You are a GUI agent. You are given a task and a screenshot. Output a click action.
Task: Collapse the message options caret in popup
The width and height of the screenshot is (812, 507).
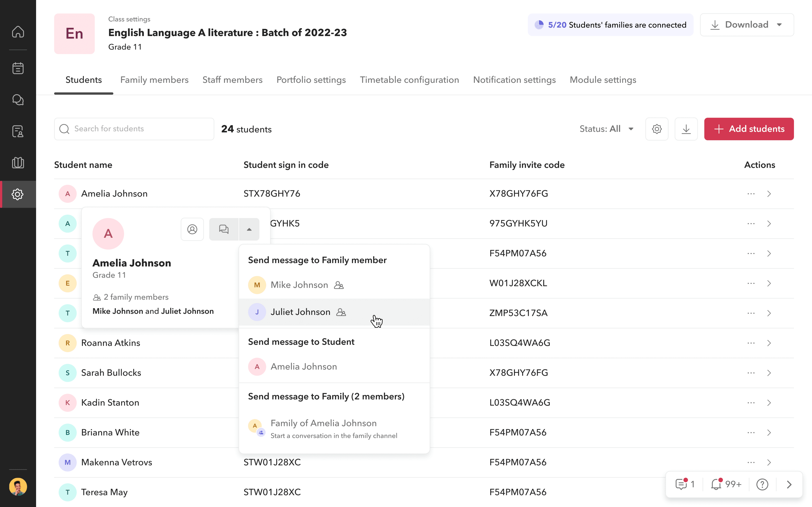(249, 229)
